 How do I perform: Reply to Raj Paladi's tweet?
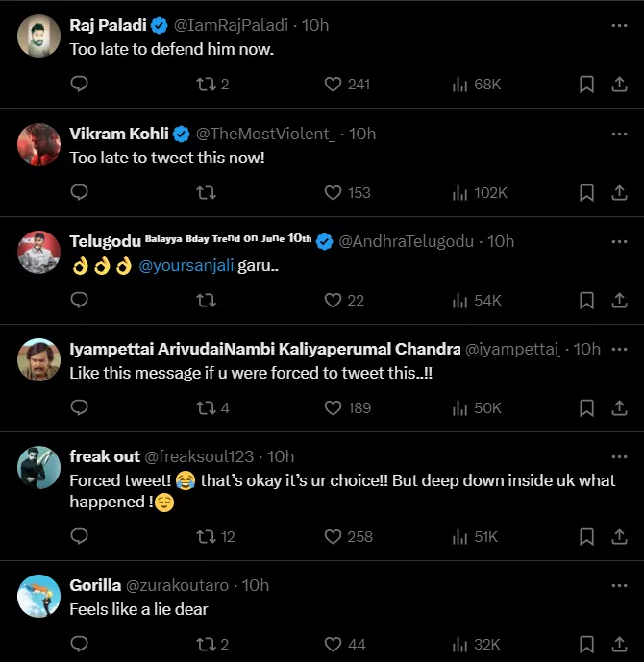(80, 85)
